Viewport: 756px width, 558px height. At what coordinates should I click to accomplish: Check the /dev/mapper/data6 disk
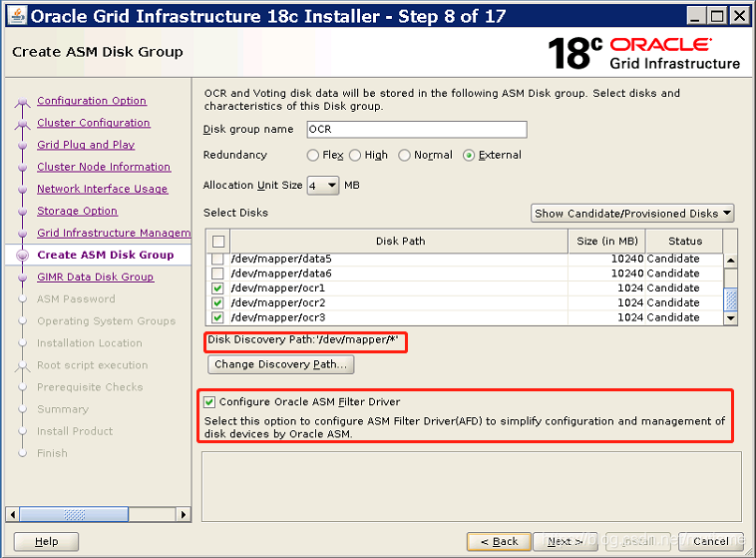217,274
